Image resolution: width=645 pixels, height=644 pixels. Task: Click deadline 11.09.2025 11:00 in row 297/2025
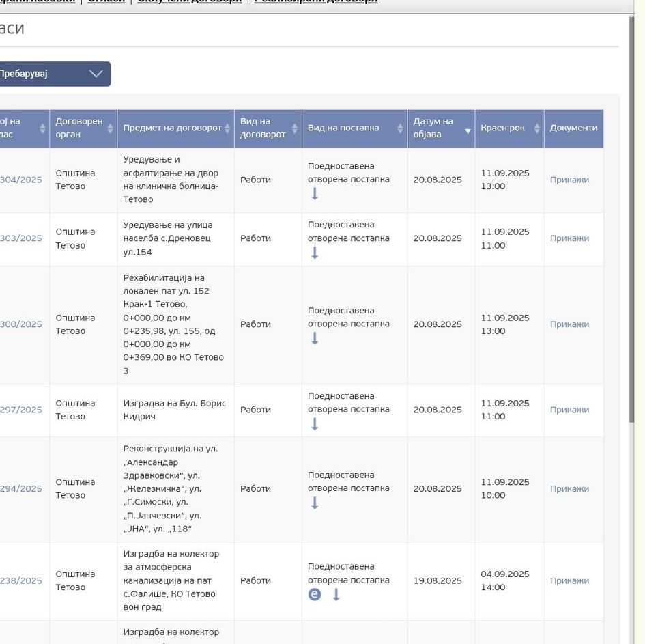pyautogui.click(x=505, y=410)
